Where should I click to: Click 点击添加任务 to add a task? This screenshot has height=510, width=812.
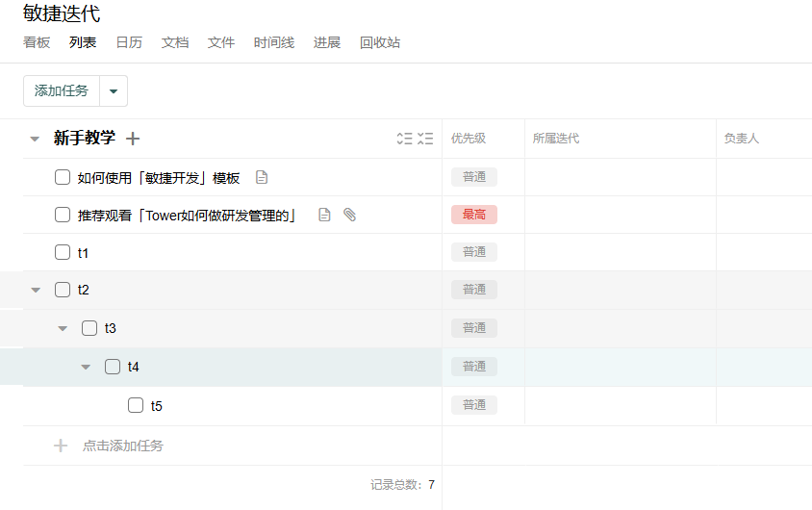[x=123, y=446]
